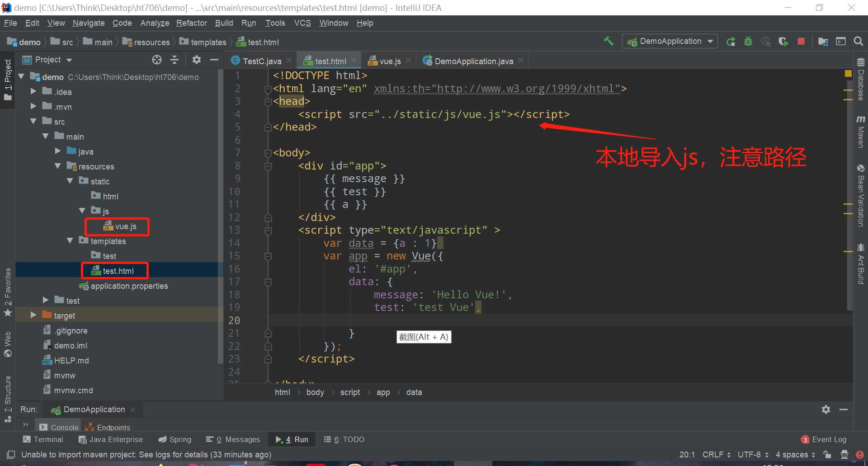Collapse all in Project panel
This screenshot has height=466, width=868.
(175, 60)
